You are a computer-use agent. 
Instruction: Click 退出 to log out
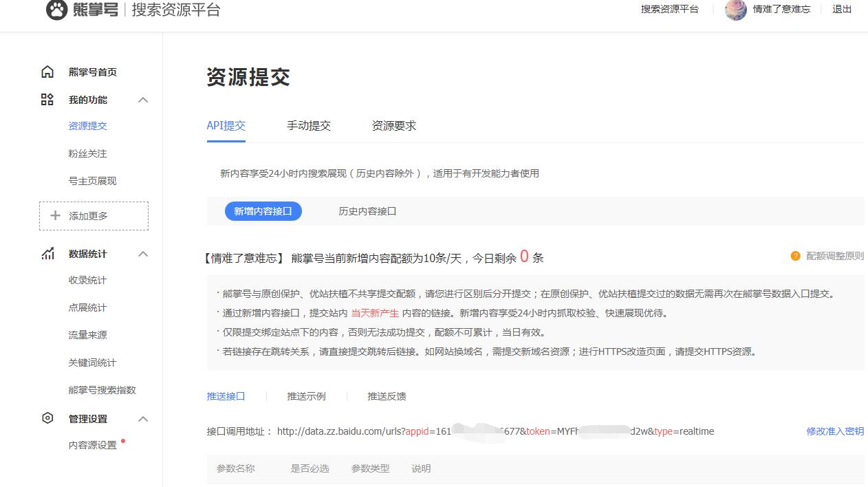[x=842, y=9]
